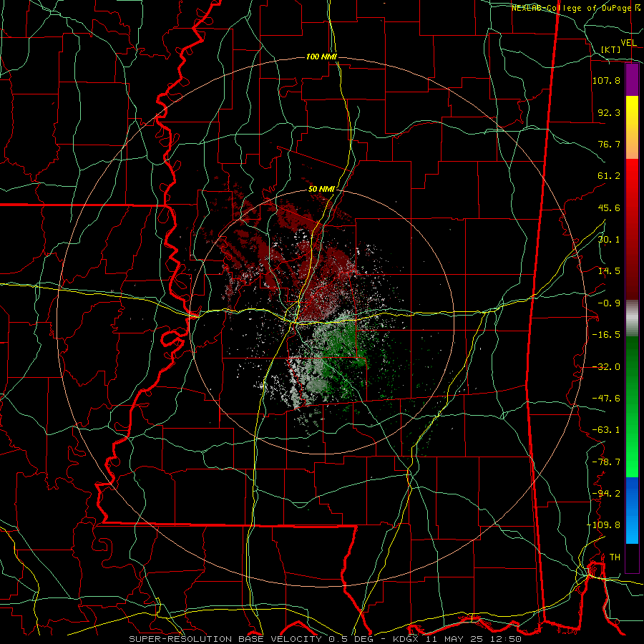The width and height of the screenshot is (644, 644).
Task: Click the 14.5 velocity scale value
Action: tap(609, 271)
